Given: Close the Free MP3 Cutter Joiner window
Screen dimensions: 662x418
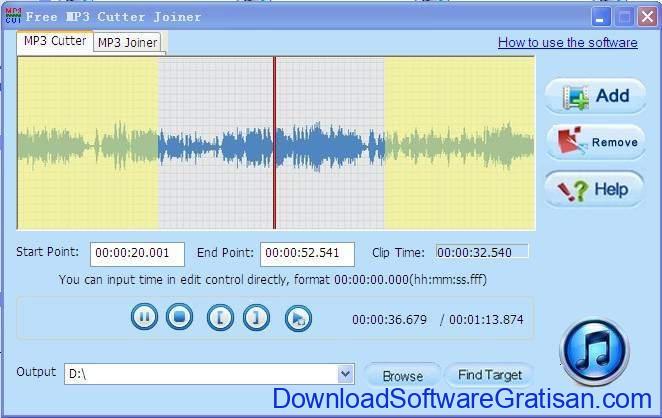Looking at the screenshot, I should click(x=647, y=17).
